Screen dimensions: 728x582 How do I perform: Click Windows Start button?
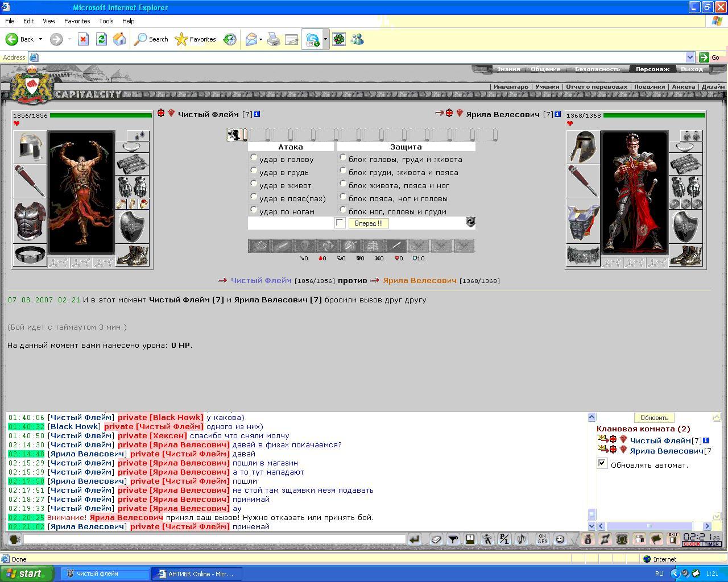[27, 573]
